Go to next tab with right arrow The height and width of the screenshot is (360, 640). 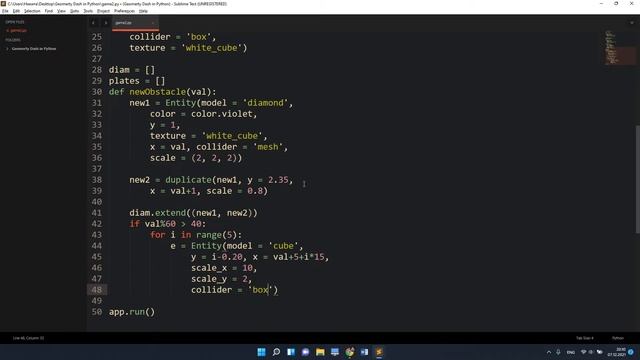tap(106, 23)
